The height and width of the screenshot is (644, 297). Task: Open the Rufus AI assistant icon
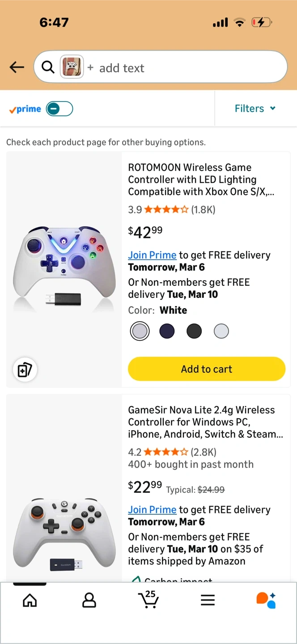(266, 600)
